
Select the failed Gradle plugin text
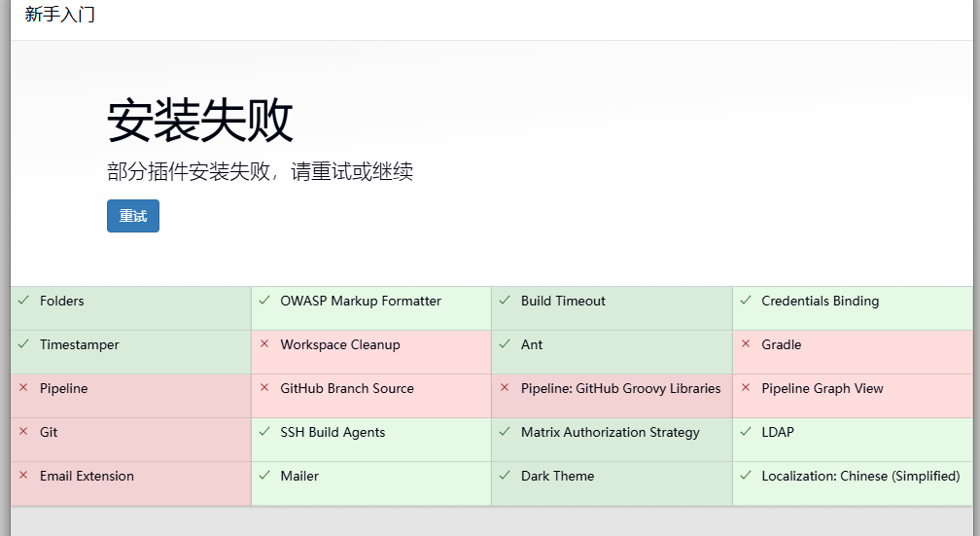tap(782, 344)
